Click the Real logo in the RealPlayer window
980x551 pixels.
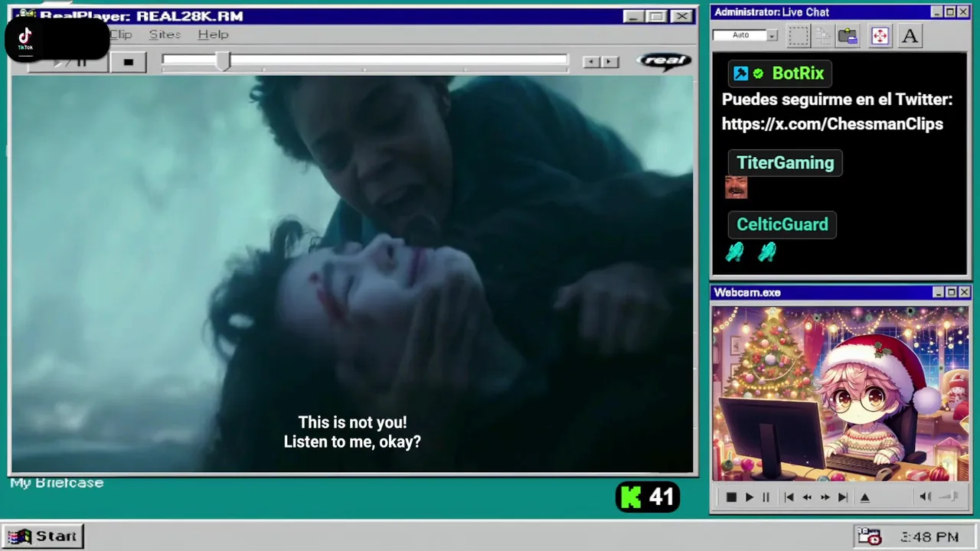664,61
